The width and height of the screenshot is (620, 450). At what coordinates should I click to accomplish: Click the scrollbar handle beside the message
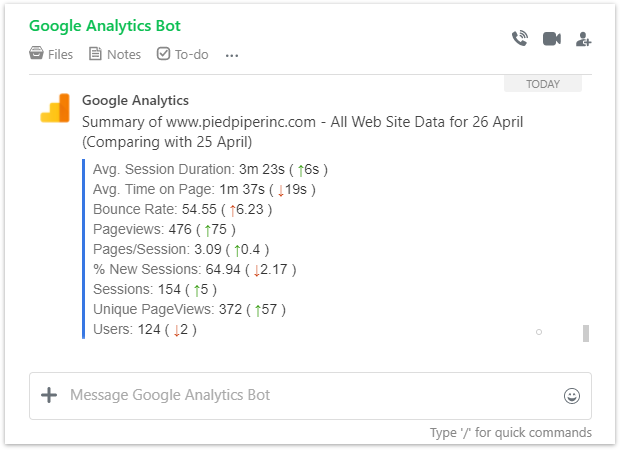pyautogui.click(x=586, y=333)
